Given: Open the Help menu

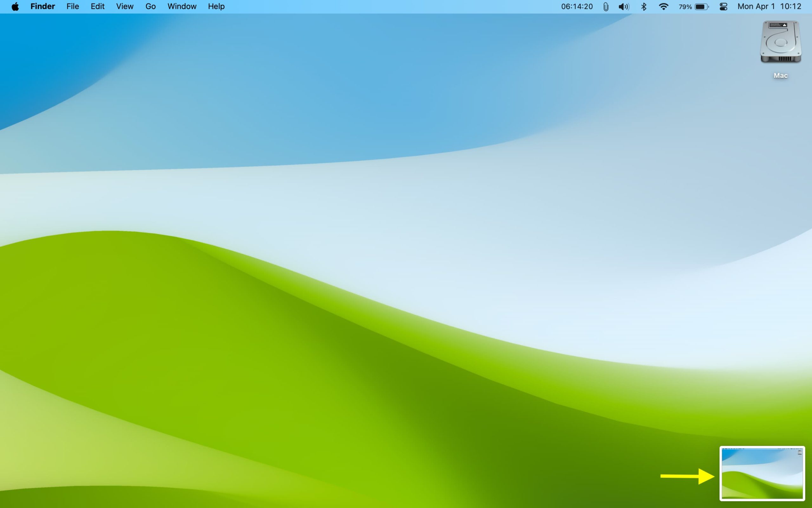Looking at the screenshot, I should coord(216,6).
